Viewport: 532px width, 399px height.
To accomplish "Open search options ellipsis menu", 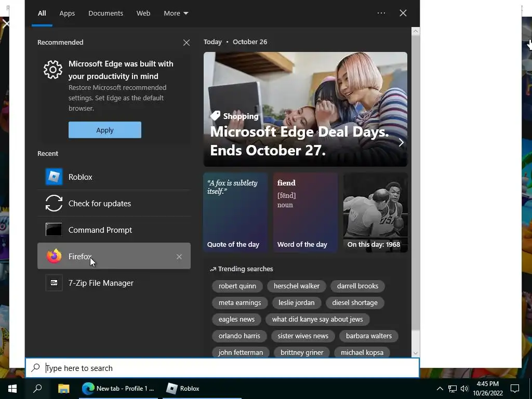I will [x=381, y=13].
